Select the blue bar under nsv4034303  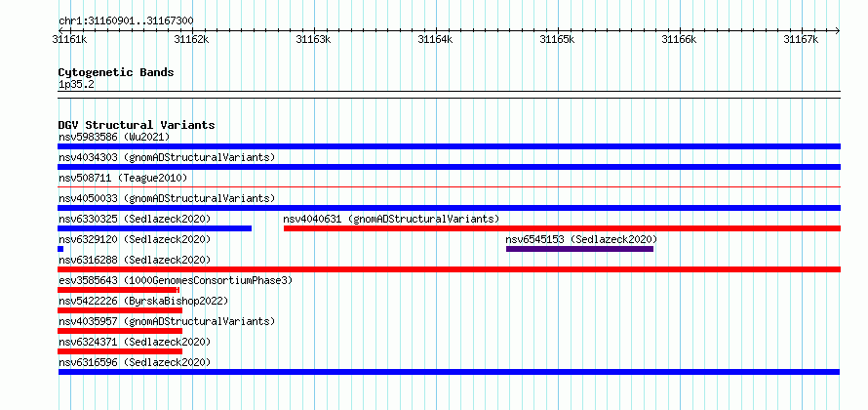click(449, 167)
